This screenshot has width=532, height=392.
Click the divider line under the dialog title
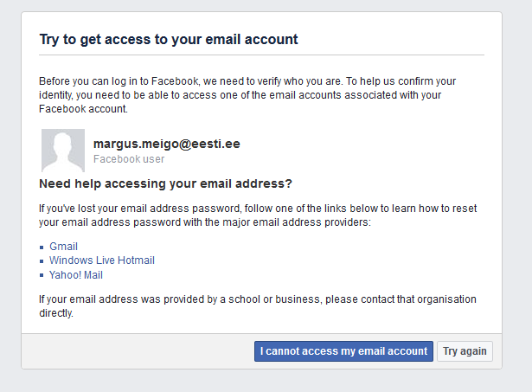pos(261,55)
